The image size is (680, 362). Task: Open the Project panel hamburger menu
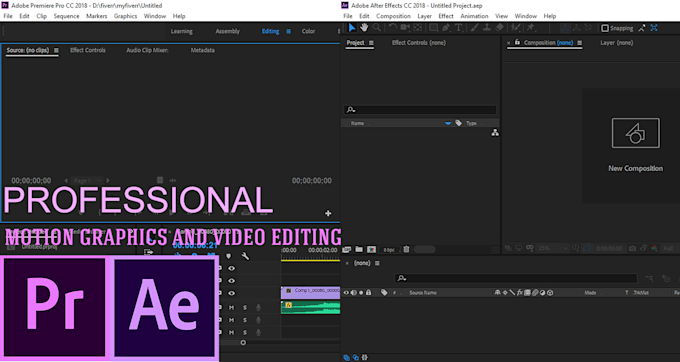tap(371, 43)
